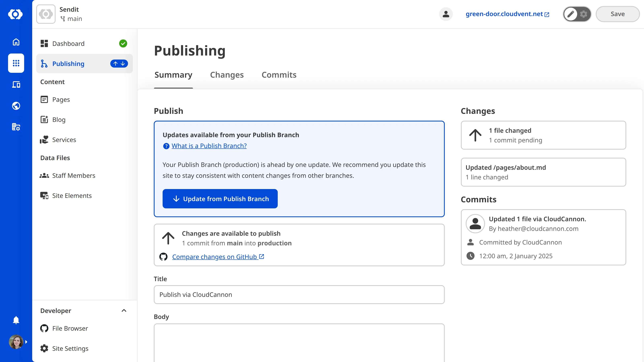Click inside the Title text field
This screenshot has width=644, height=362.
(x=299, y=295)
